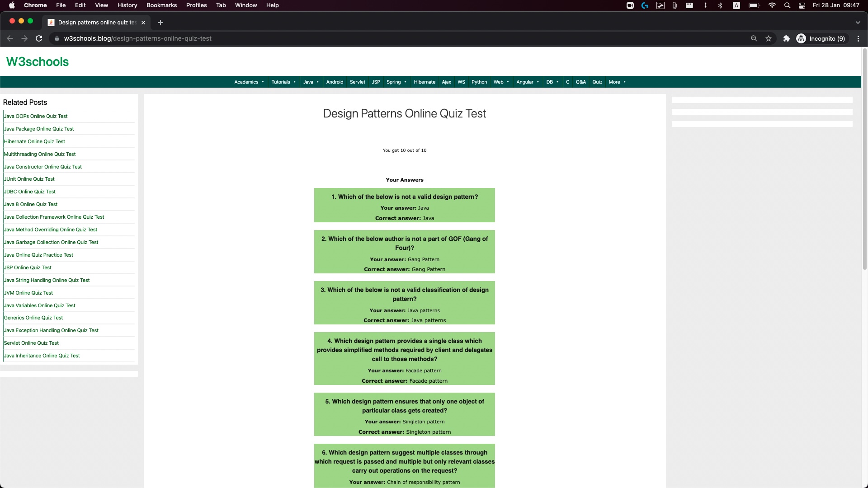The width and height of the screenshot is (868, 488).
Task: Open the Bookmarks menu
Action: tap(161, 5)
